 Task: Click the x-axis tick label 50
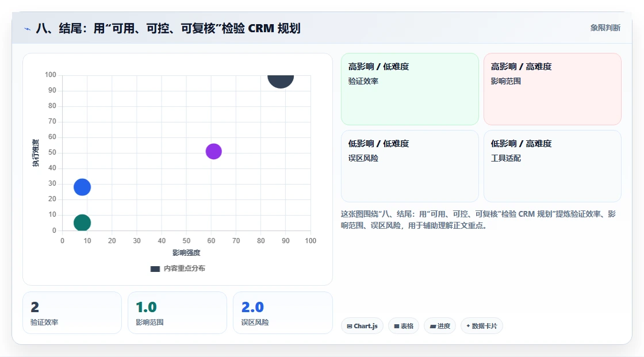186,241
